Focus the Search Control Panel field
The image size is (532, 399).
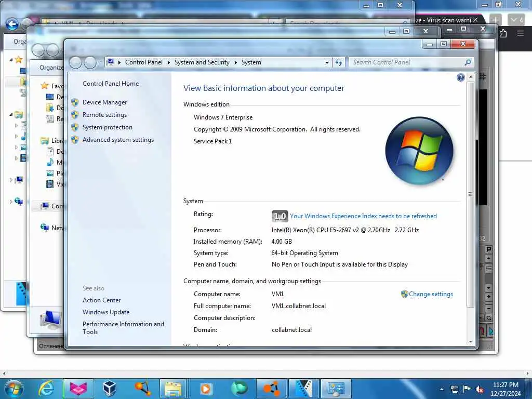click(x=407, y=62)
